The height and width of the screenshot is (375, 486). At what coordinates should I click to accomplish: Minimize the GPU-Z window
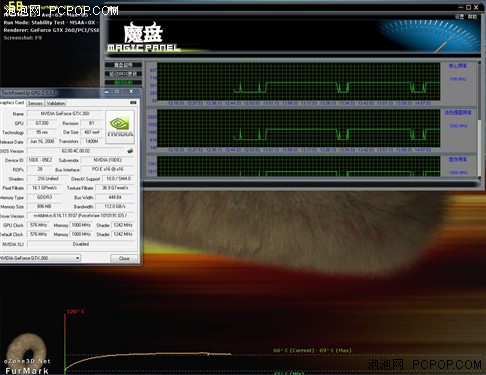(x=107, y=91)
